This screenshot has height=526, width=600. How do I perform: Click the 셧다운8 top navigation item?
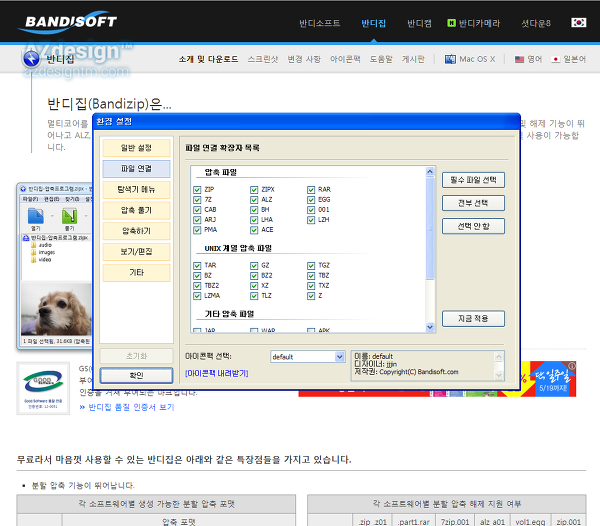coord(536,23)
